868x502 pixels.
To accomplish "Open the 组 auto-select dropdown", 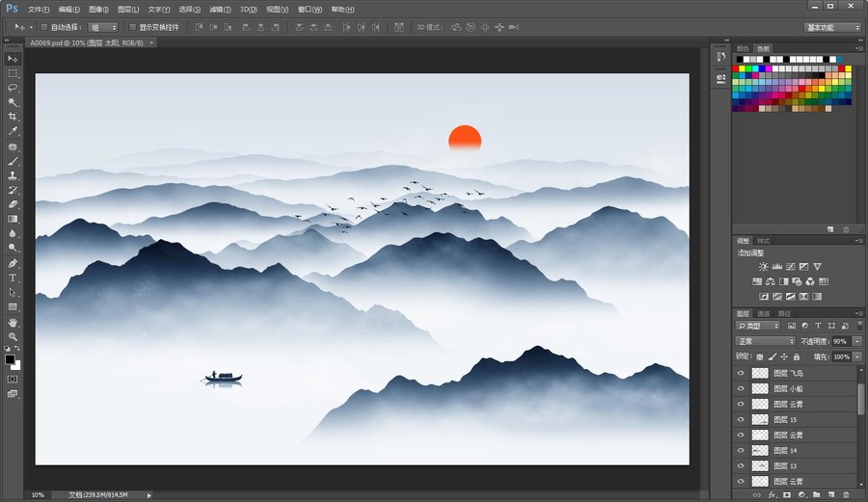I will click(x=103, y=27).
